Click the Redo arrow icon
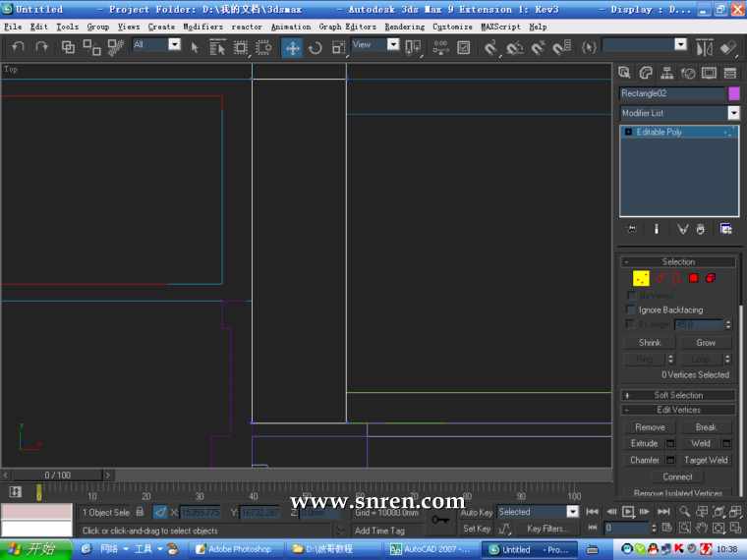The height and width of the screenshot is (560, 747). [x=42, y=47]
